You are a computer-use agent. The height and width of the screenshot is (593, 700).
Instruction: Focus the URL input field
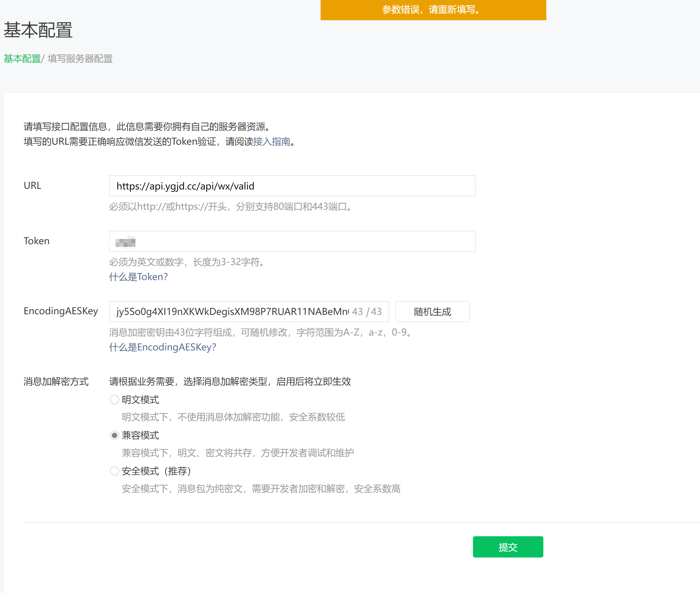coord(292,186)
